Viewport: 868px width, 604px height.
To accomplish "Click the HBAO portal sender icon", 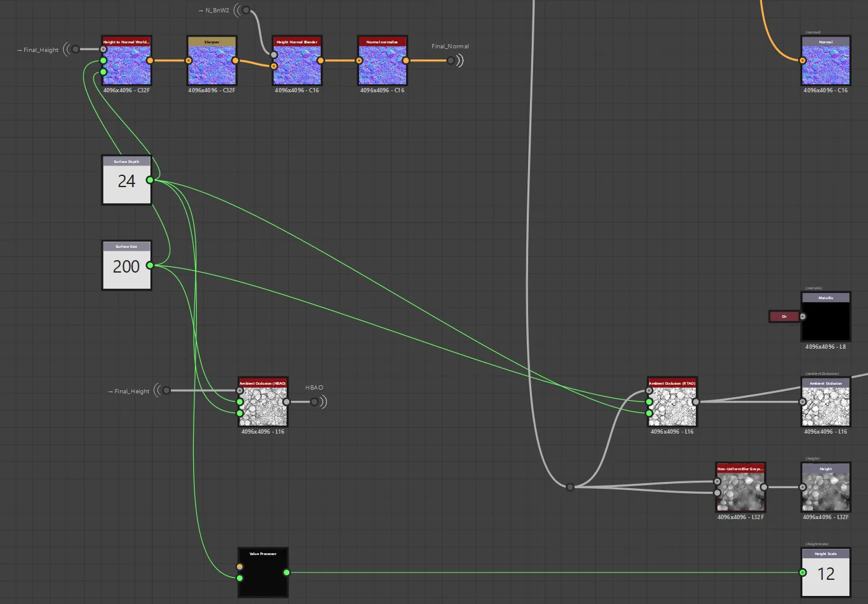I will point(318,402).
